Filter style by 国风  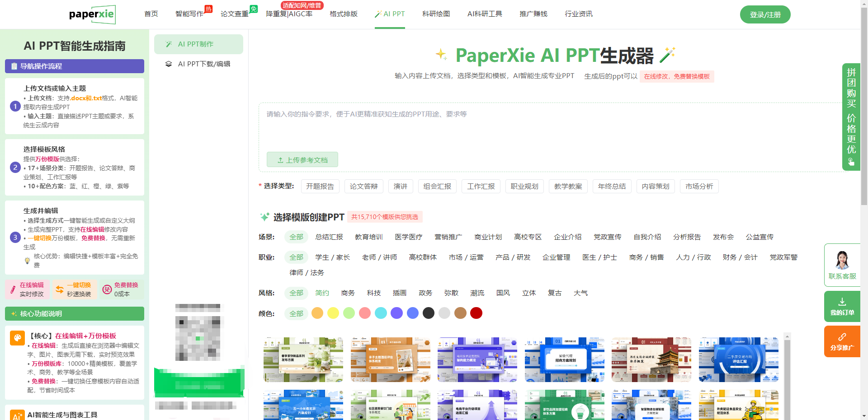[x=503, y=293]
